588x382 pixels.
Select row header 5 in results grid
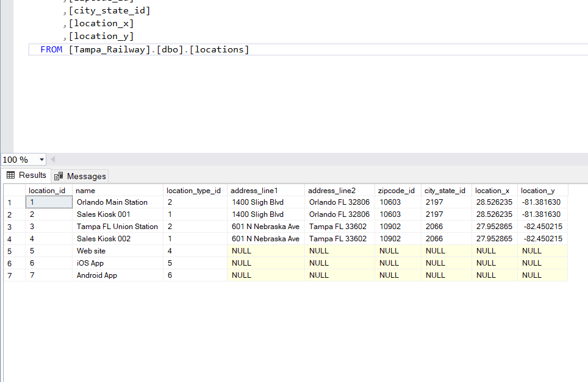pyautogui.click(x=14, y=251)
